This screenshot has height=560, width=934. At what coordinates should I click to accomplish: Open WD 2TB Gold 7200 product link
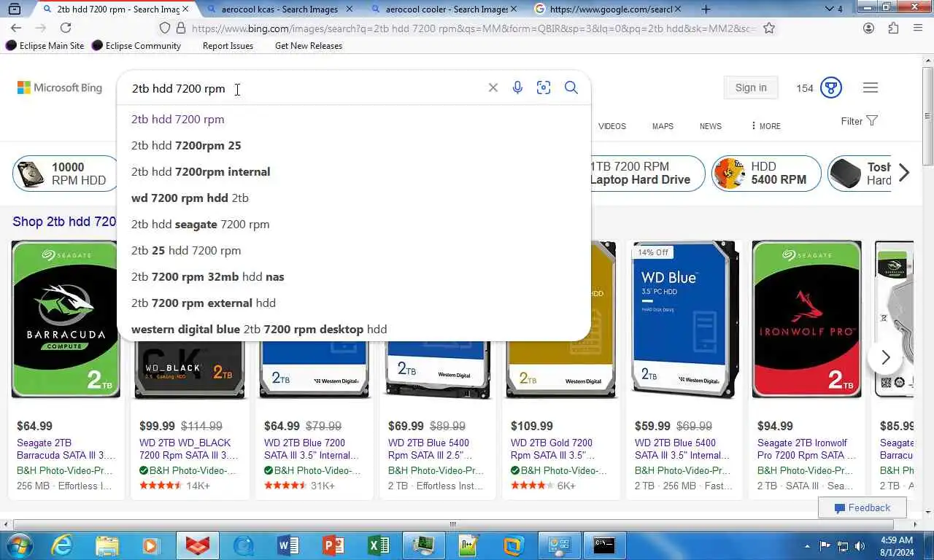(x=552, y=448)
